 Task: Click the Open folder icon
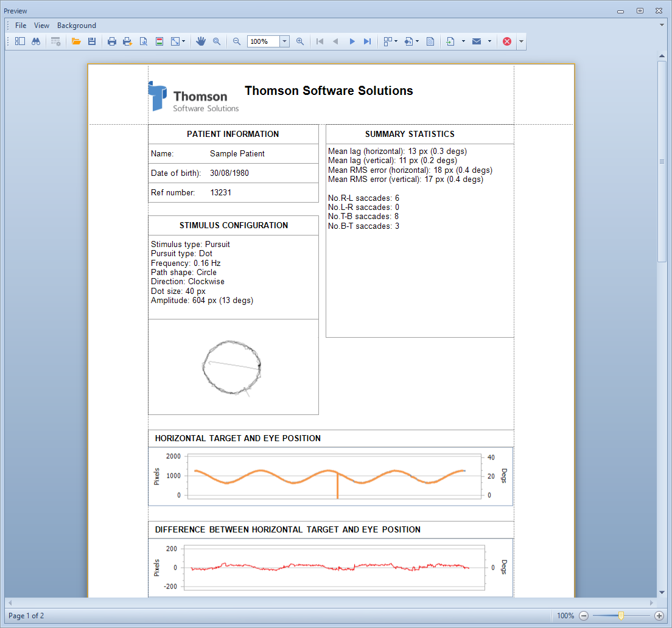tap(76, 41)
